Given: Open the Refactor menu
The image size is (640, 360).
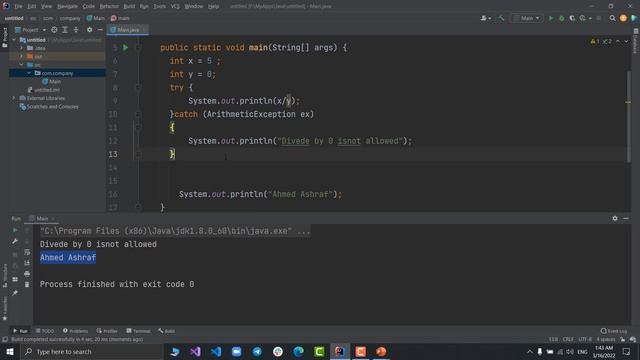Looking at the screenshot, I should tap(109, 7).
